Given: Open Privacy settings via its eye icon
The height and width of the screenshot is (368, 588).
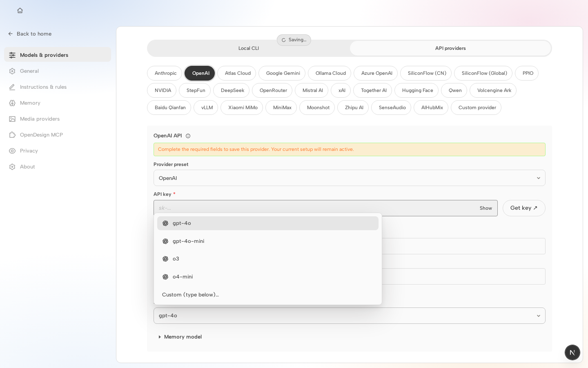Looking at the screenshot, I should pos(12,151).
